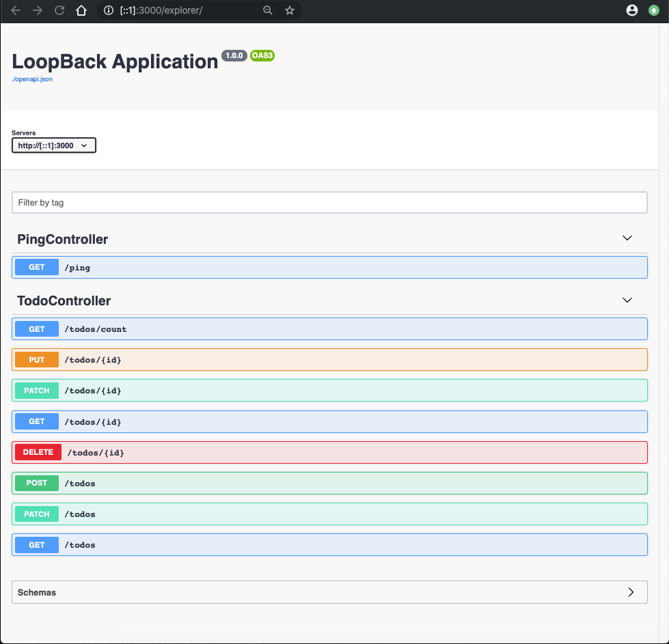Go to the browser home icon
This screenshot has height=644, width=669.
point(81,10)
